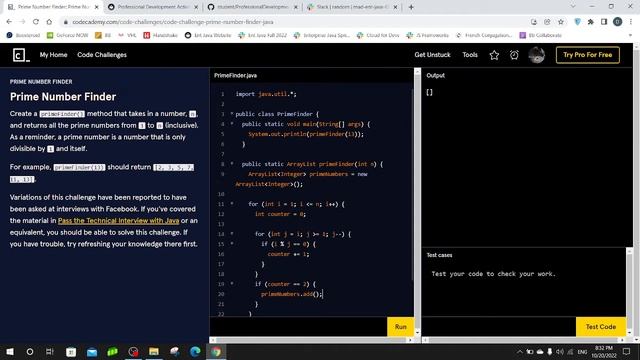Close the Slack random tab
The width and height of the screenshot is (640, 360).
coord(395,7)
